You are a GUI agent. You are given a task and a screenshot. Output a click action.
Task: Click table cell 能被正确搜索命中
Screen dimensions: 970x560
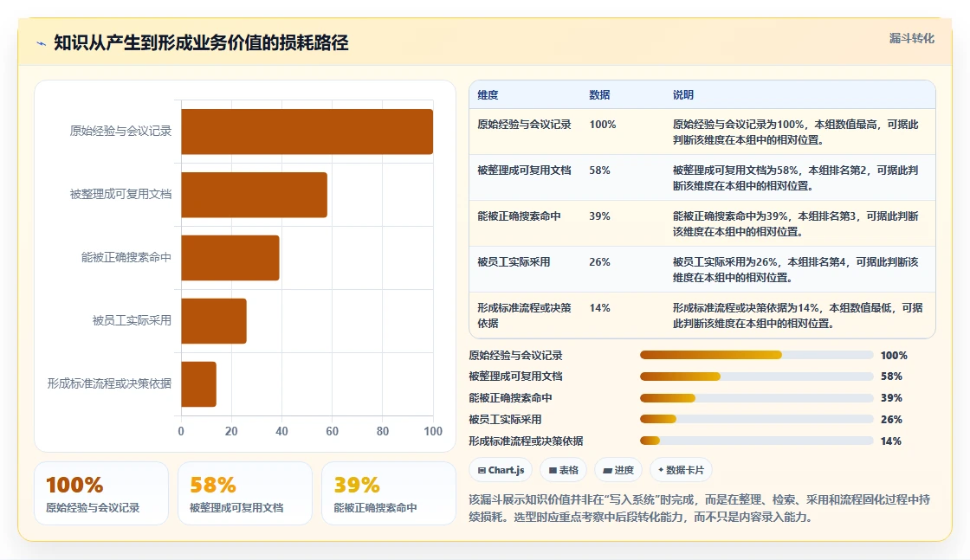pyautogui.click(x=519, y=216)
